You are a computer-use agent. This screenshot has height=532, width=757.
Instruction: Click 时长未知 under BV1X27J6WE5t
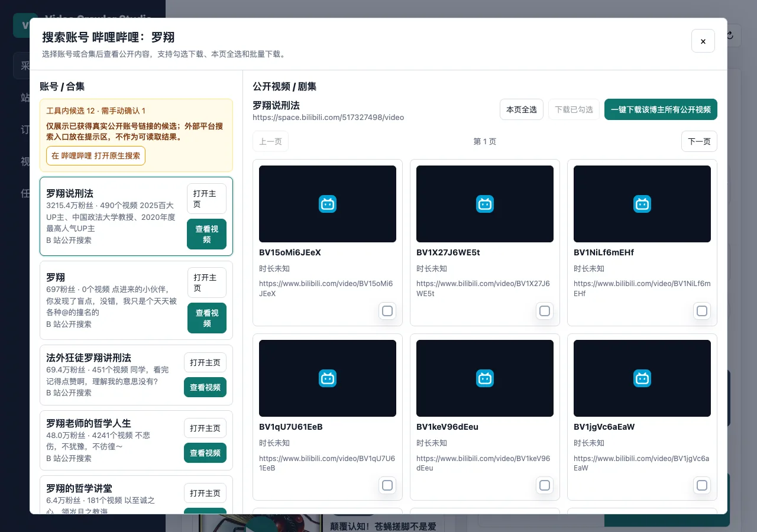[x=432, y=268]
